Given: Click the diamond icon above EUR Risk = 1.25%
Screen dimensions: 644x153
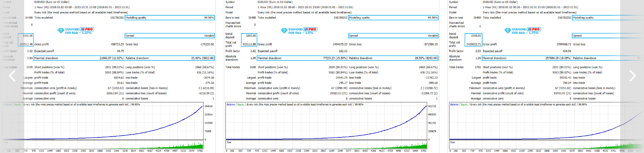Looking at the screenshot, I should (61, 31).
